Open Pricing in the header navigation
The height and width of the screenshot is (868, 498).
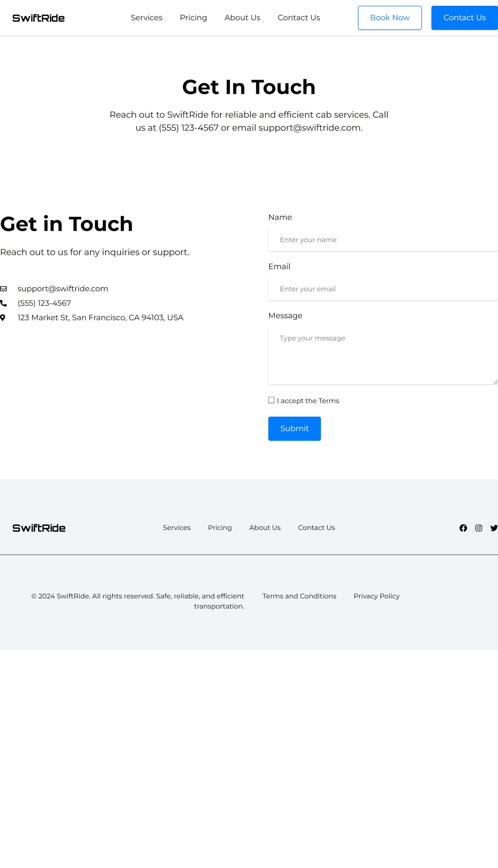click(193, 18)
